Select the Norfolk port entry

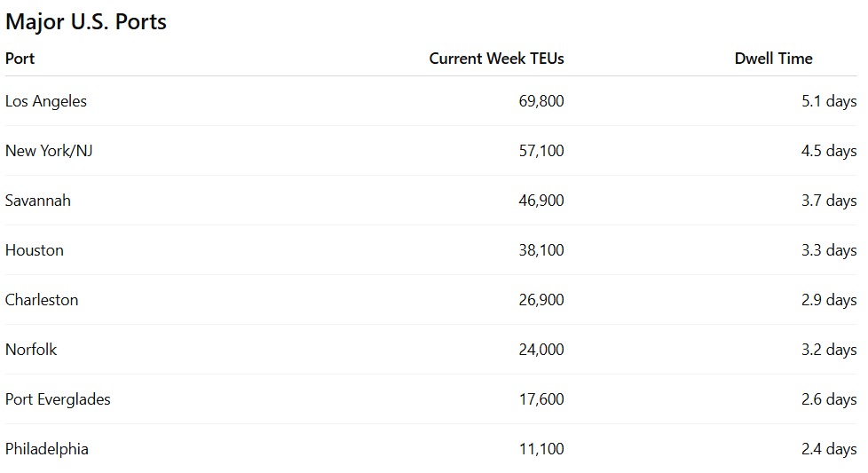(x=31, y=350)
